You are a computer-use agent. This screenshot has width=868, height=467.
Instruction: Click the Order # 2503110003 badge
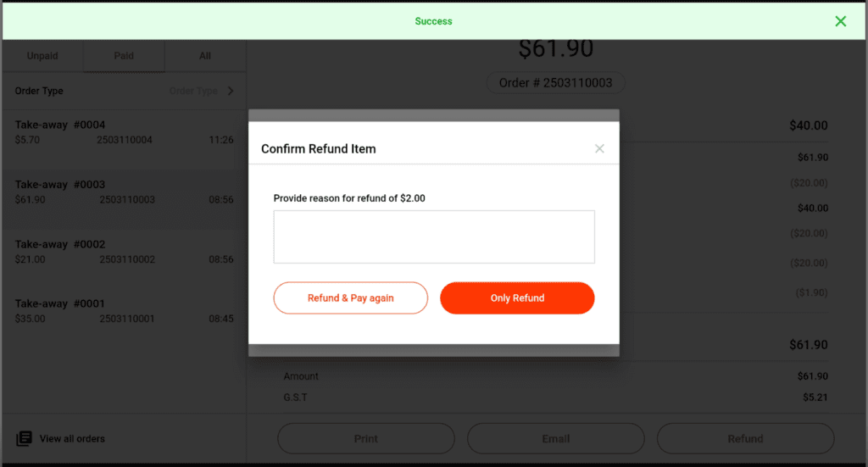(555, 83)
